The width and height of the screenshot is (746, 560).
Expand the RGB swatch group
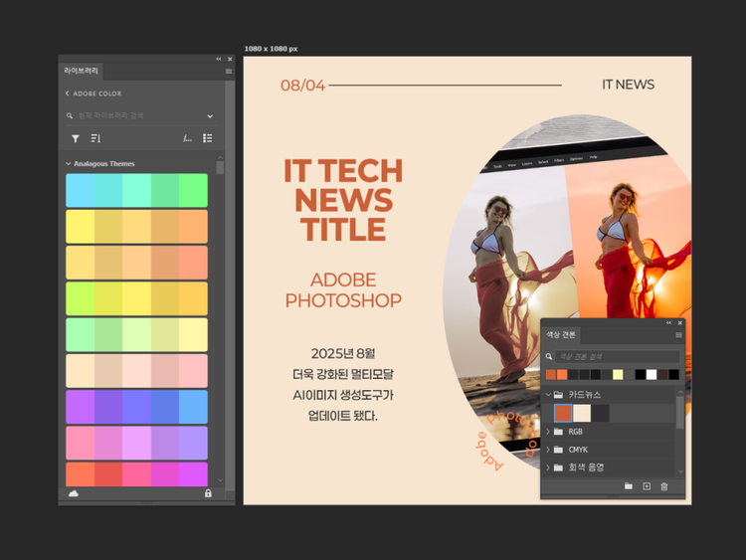pos(548,432)
